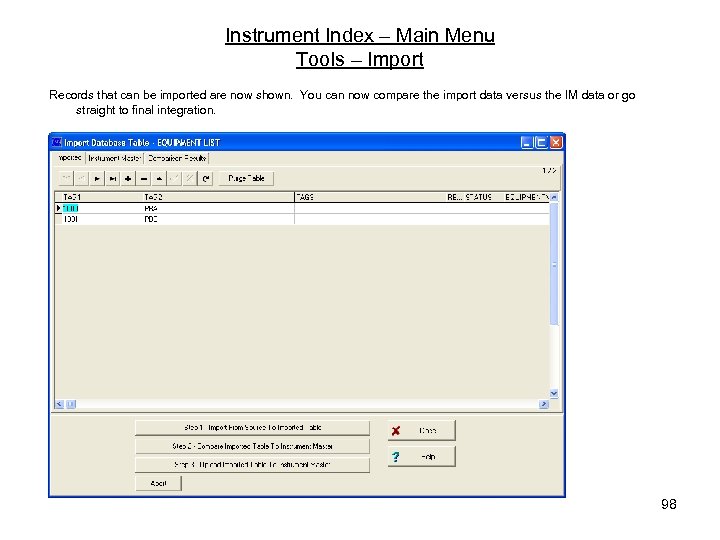Close the Import Database Table window
The height and width of the screenshot is (540, 720).
556,142
